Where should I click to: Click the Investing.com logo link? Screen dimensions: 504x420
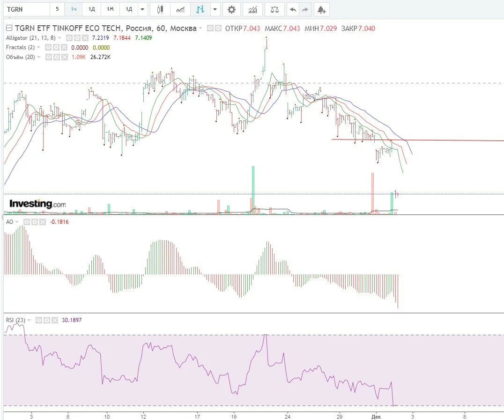point(37,204)
